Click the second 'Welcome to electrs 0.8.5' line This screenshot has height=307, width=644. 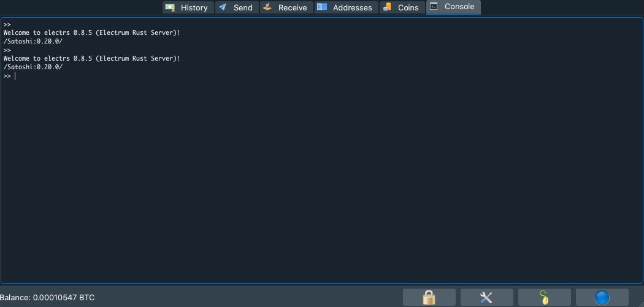(91, 59)
